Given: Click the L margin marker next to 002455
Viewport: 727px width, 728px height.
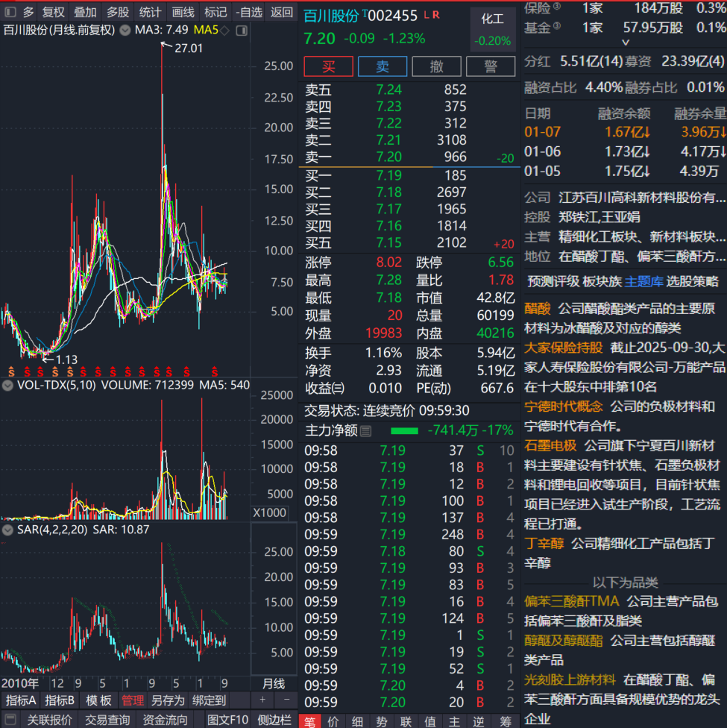Looking at the screenshot, I should (427, 15).
